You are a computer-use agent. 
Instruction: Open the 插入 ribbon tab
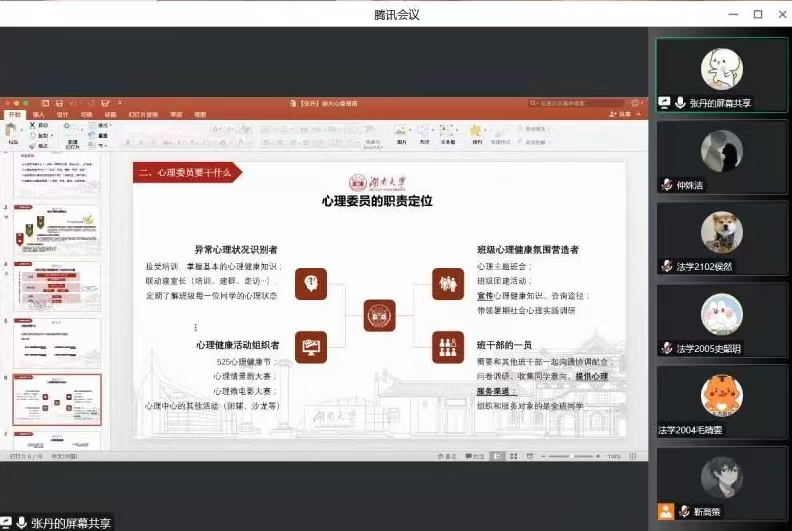38,115
